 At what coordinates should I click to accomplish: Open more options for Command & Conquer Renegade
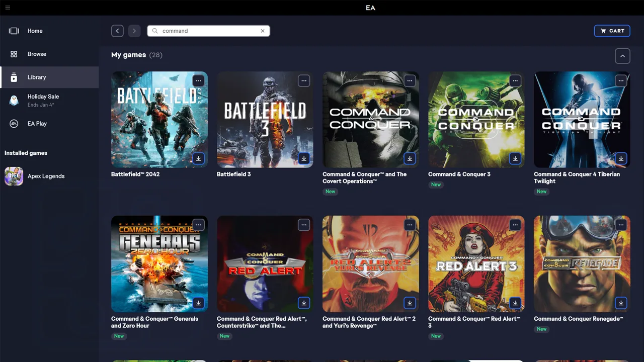click(x=621, y=225)
